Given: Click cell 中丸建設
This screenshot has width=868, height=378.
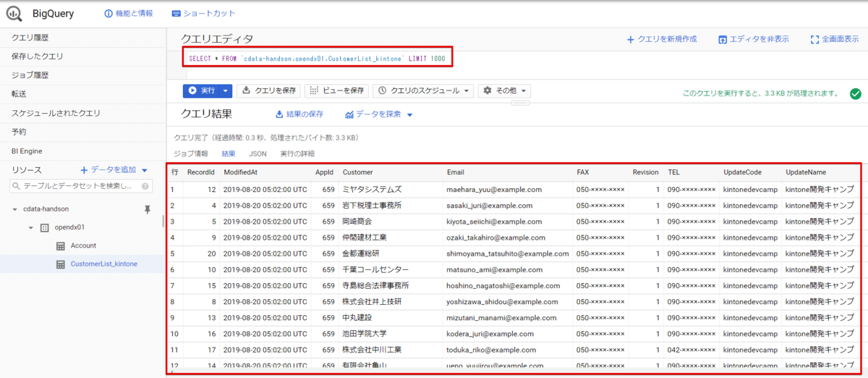Looking at the screenshot, I should 357,318.
